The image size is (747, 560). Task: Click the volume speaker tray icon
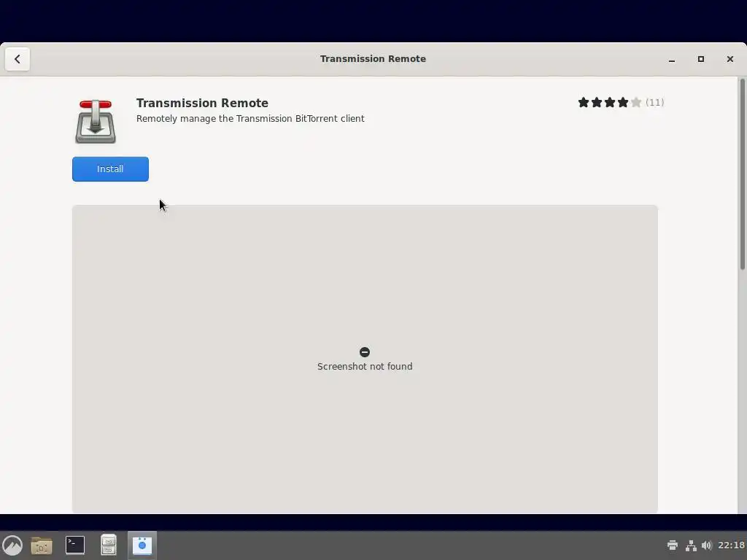pos(706,545)
